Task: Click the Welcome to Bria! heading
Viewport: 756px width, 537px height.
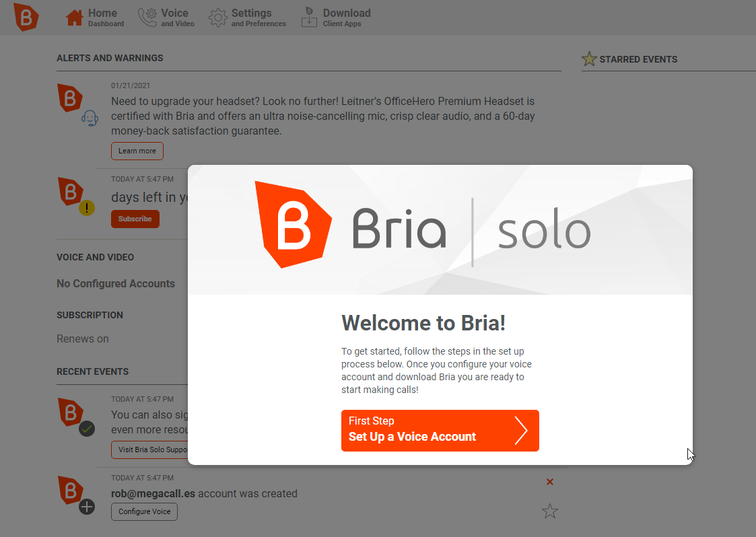Action: click(x=423, y=323)
